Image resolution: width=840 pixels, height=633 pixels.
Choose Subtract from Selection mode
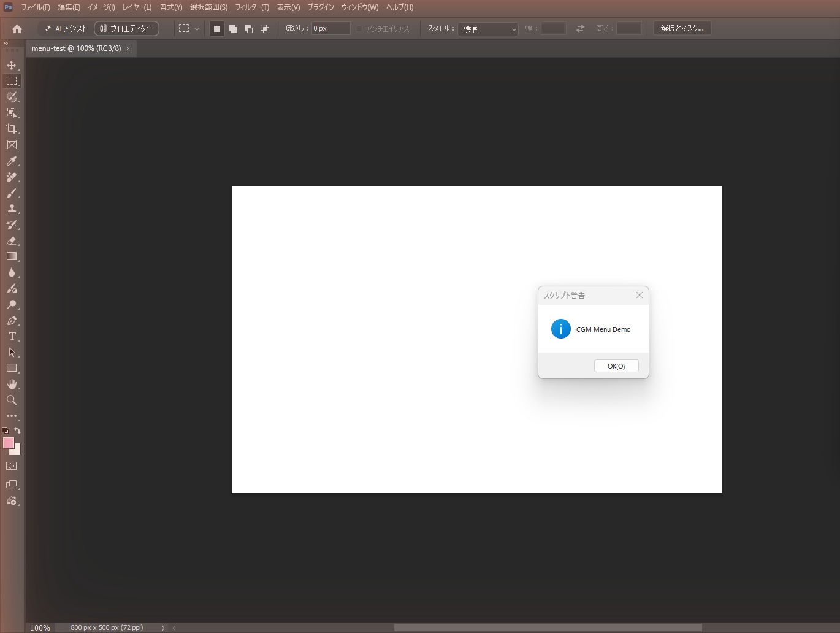tap(249, 28)
